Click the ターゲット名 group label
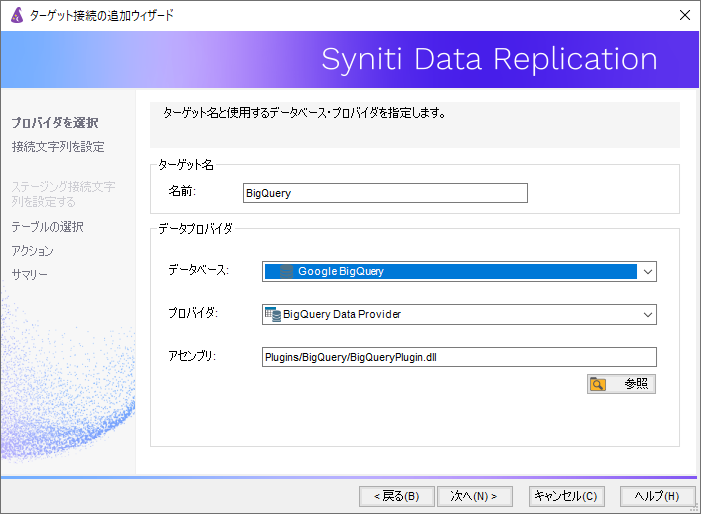This screenshot has height=514, width=701. coord(186,165)
